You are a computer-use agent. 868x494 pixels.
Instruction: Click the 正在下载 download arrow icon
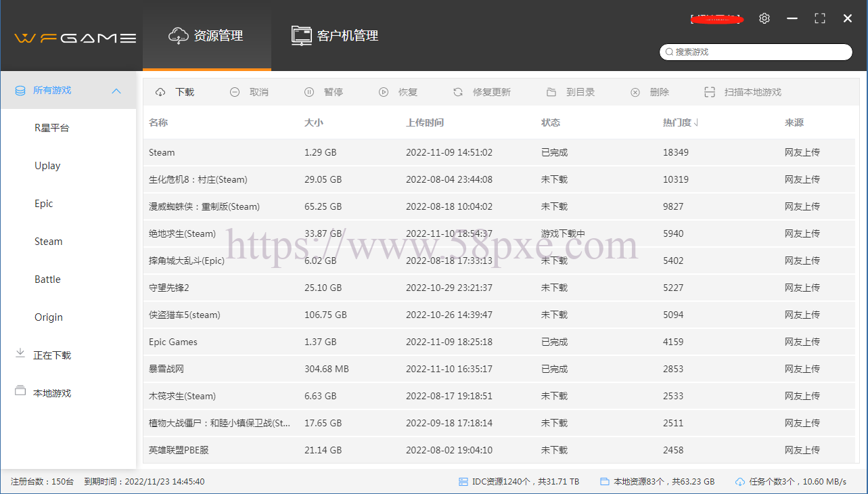20,354
